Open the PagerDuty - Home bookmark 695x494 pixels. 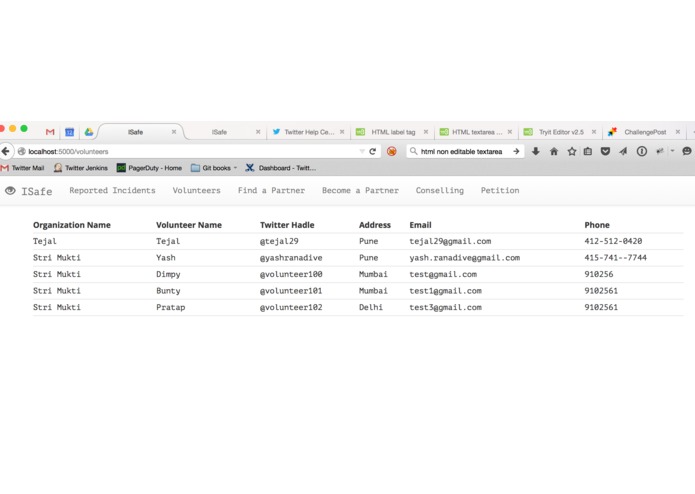(x=149, y=168)
